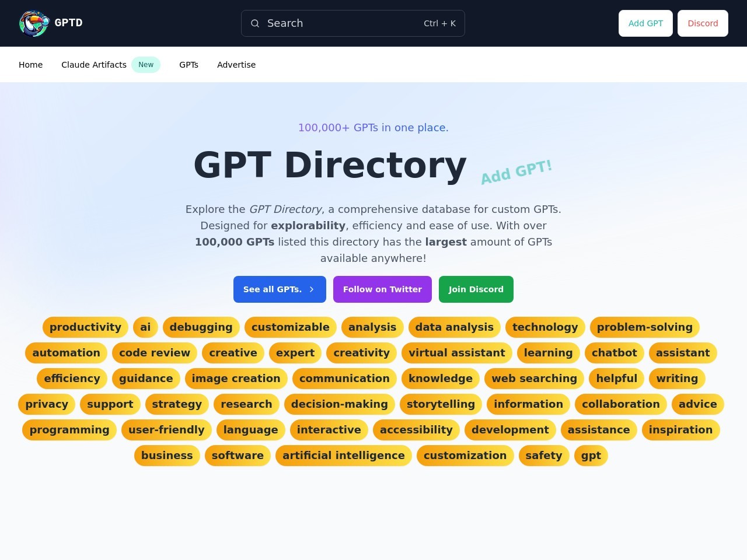Pick the research tag
747x560 pixels.
point(246,404)
